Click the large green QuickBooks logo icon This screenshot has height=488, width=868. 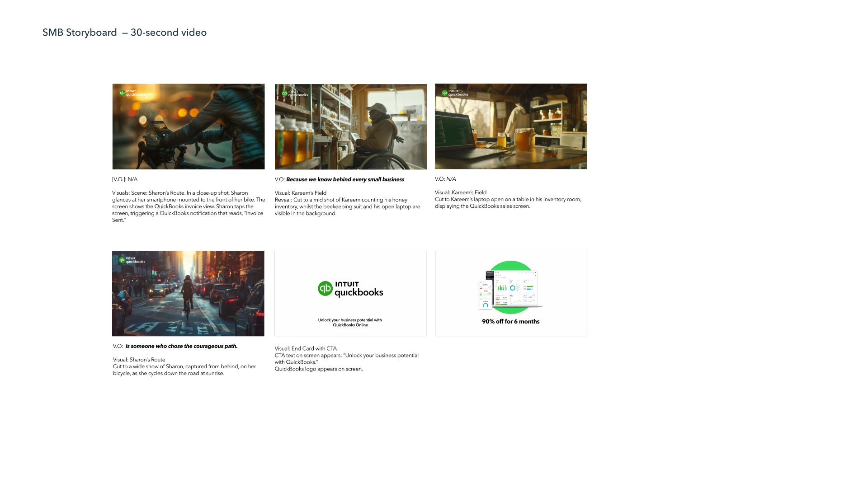pos(325,289)
